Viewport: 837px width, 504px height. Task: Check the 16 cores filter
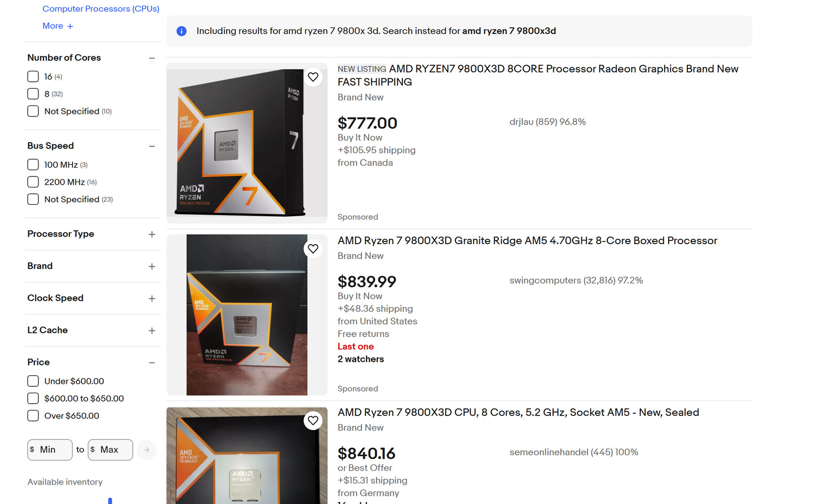point(33,77)
